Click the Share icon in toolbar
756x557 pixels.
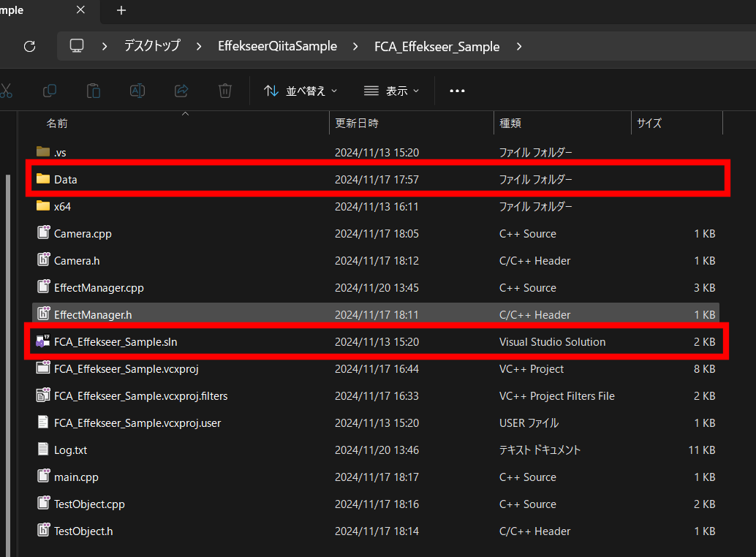(x=181, y=91)
